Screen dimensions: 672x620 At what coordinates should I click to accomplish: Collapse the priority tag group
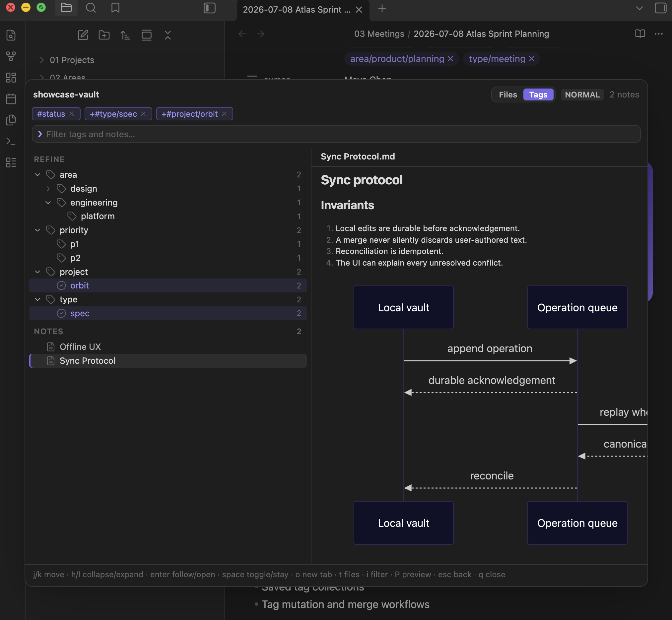pyautogui.click(x=37, y=230)
